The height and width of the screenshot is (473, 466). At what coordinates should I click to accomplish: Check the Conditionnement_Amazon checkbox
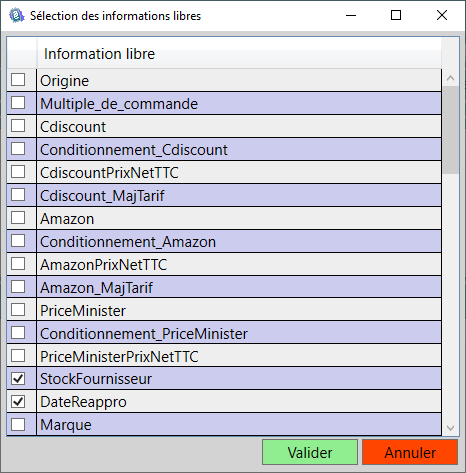(x=18, y=241)
